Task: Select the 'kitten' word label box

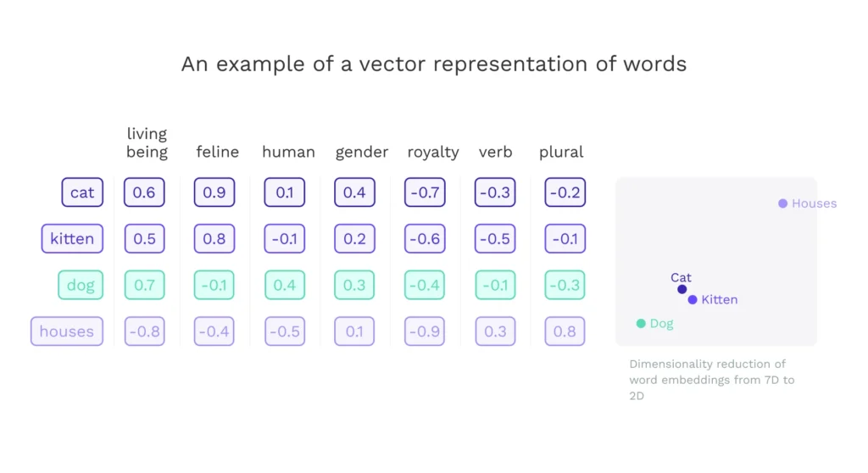Action: pos(72,238)
